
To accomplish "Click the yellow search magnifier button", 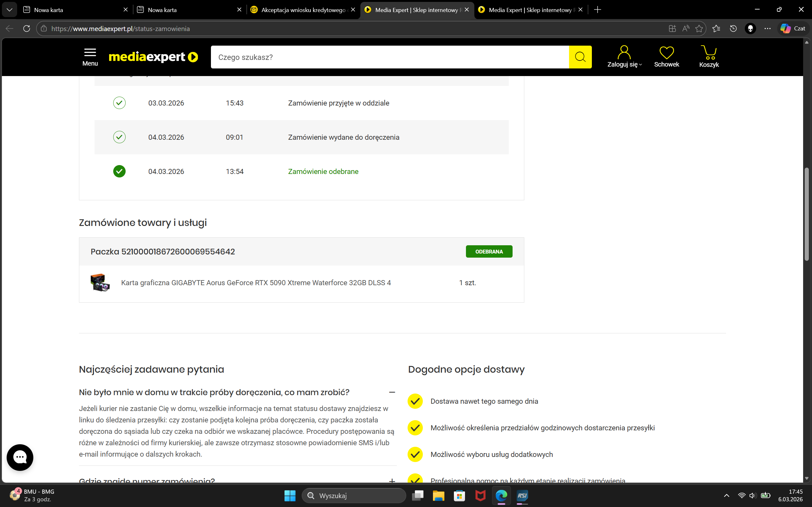I will click(x=580, y=57).
